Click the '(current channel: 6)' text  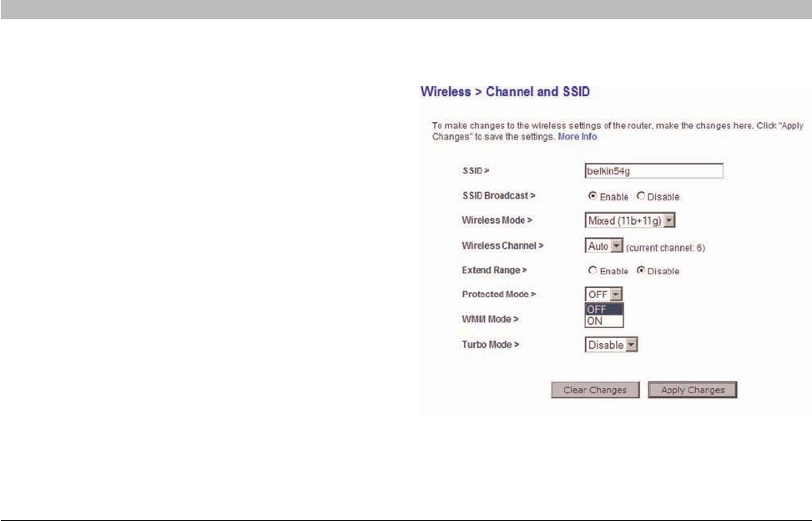pyautogui.click(x=665, y=248)
